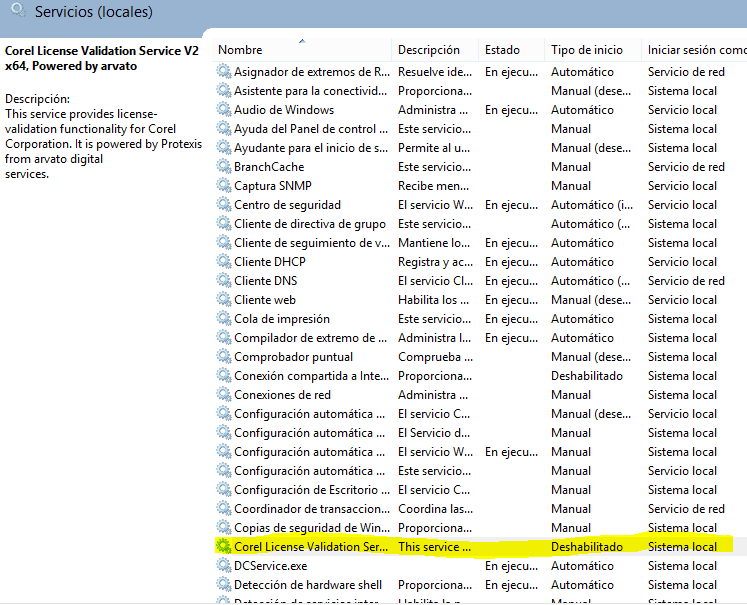Image resolution: width=747 pixels, height=605 pixels.
Task: Click the gear icon of Ayuda del Panel de control
Action: tap(223, 129)
